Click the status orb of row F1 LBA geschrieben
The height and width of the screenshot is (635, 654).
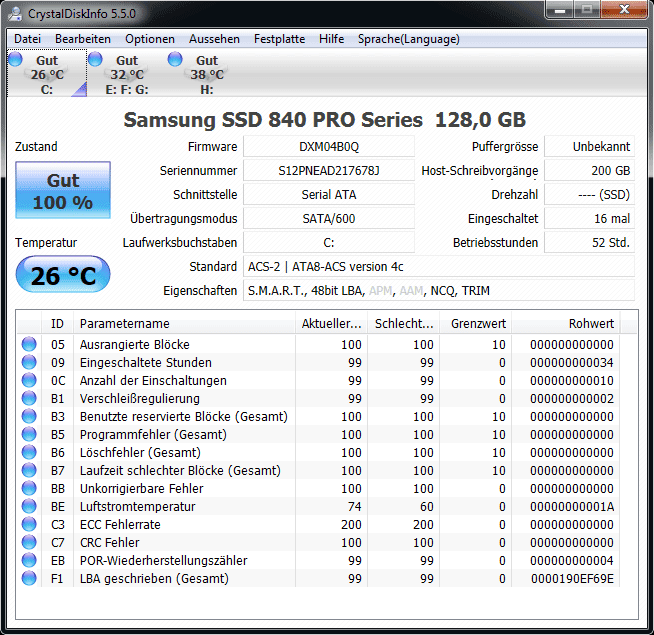click(x=29, y=578)
